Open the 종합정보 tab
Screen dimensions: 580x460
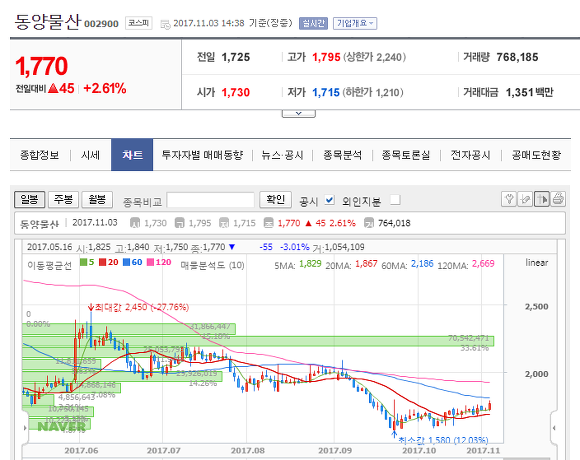click(40, 155)
